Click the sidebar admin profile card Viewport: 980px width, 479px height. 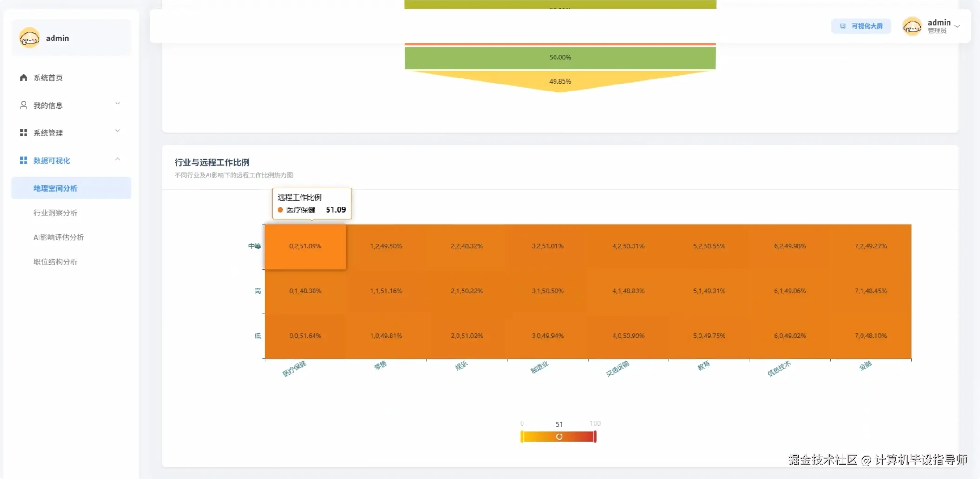click(x=71, y=38)
